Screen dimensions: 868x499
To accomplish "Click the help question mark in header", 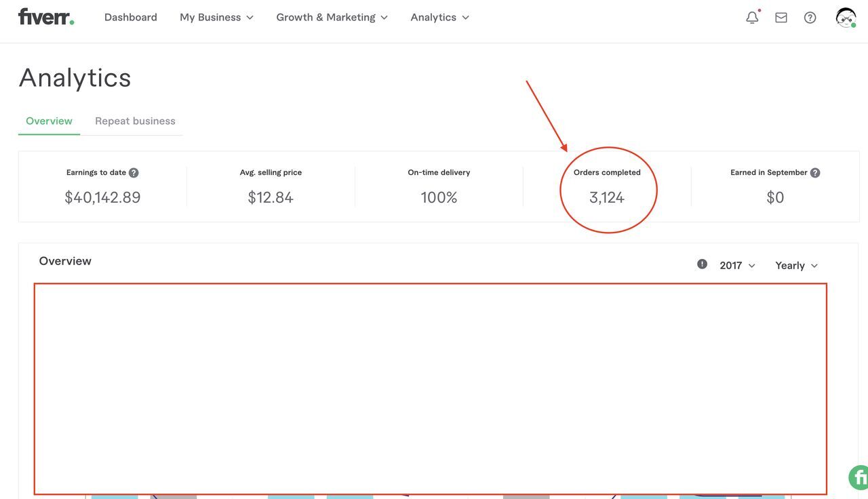I will click(810, 18).
